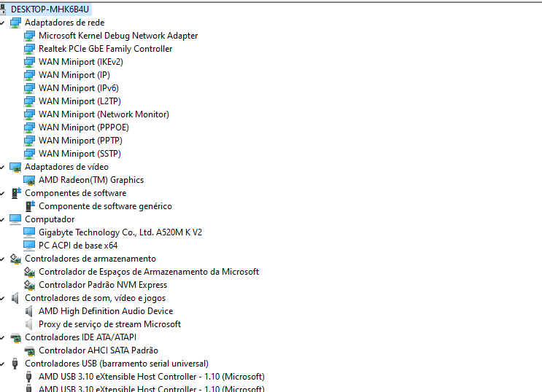Click the AMD Radeon(TM) Graphics device icon
This screenshot has width=542, height=392.
(x=29, y=180)
